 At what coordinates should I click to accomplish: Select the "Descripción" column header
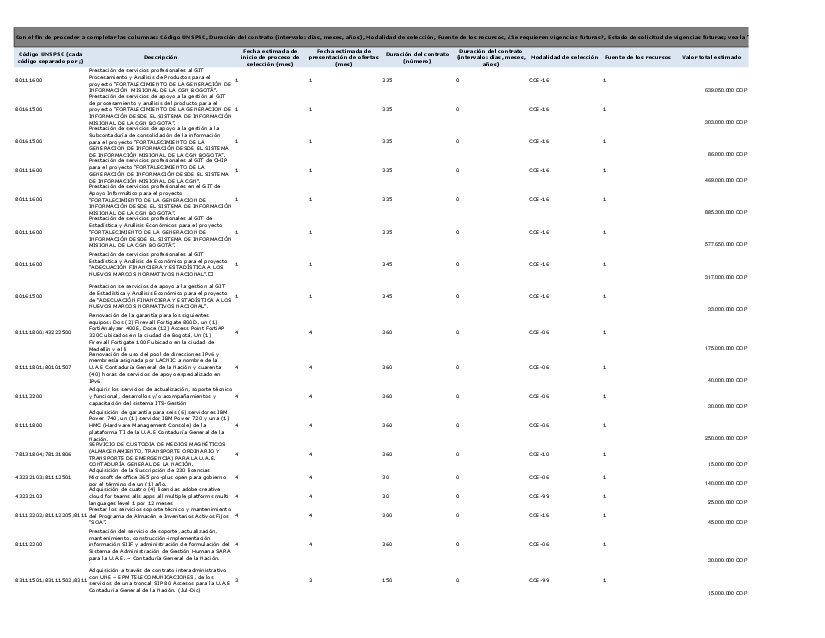(x=160, y=57)
